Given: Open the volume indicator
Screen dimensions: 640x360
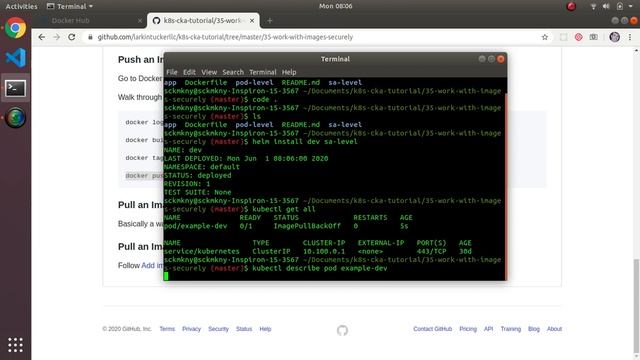Looking at the screenshot, I should click(x=606, y=6).
